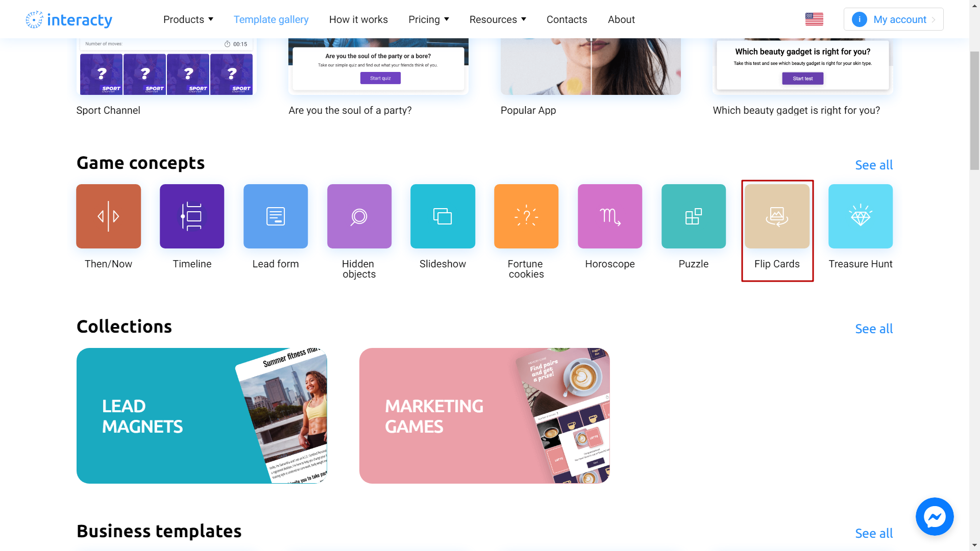
Task: Switch language via the US flag
Action: pyautogui.click(x=814, y=19)
